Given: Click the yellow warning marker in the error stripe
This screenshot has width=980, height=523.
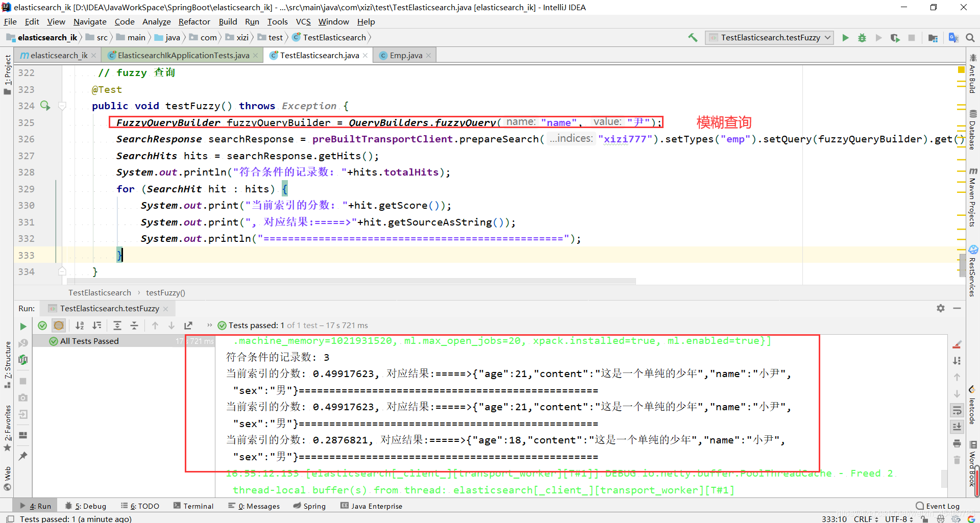Looking at the screenshot, I should (961, 69).
